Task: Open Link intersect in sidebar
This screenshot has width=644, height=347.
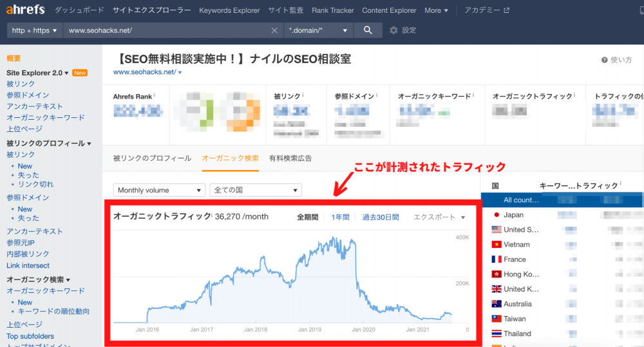Action: click(x=28, y=265)
